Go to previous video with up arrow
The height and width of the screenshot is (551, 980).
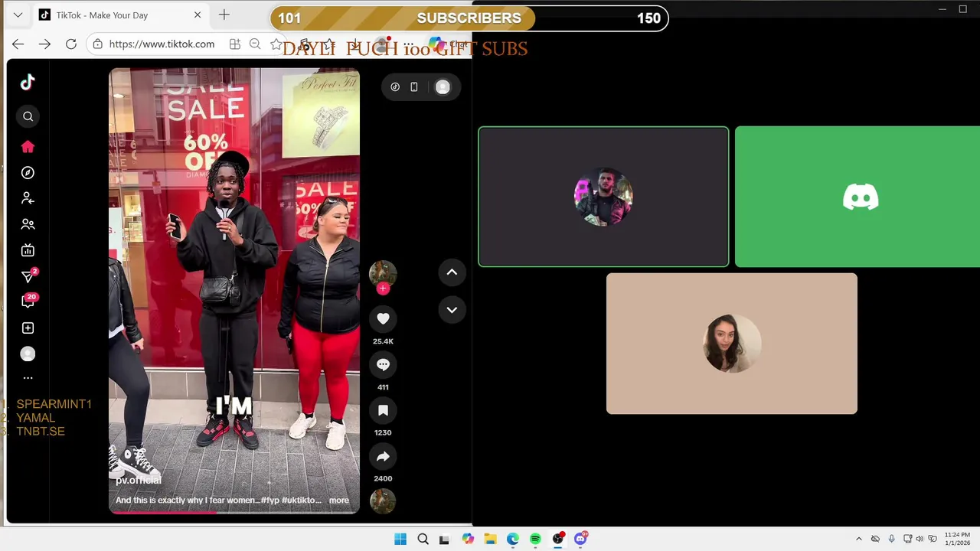coord(452,272)
